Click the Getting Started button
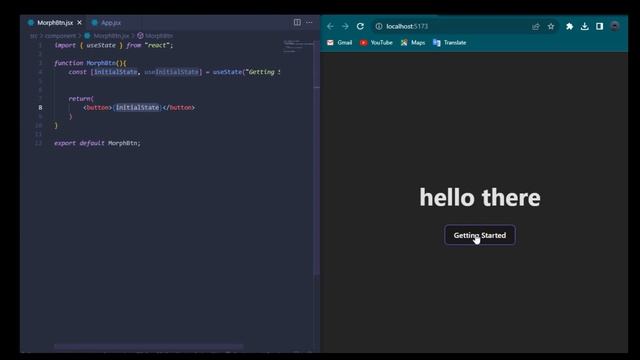 [480, 236]
